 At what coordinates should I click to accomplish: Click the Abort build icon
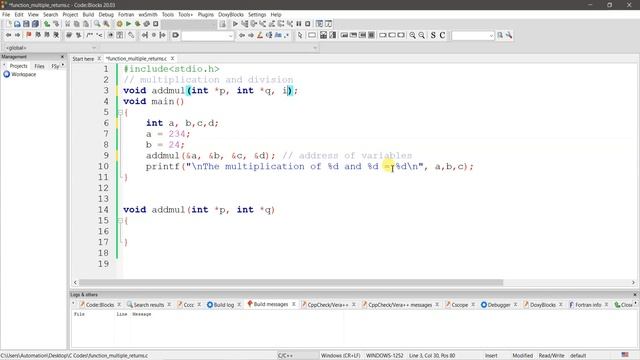click(156, 24)
